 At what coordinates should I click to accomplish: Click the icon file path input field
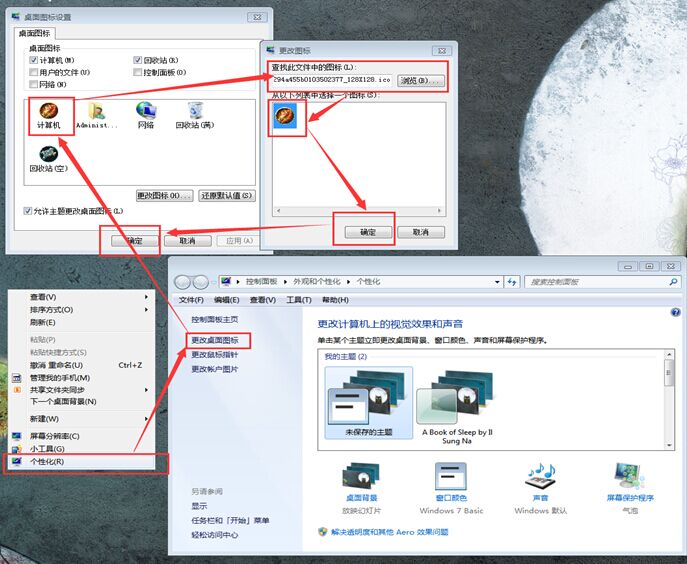click(x=332, y=80)
